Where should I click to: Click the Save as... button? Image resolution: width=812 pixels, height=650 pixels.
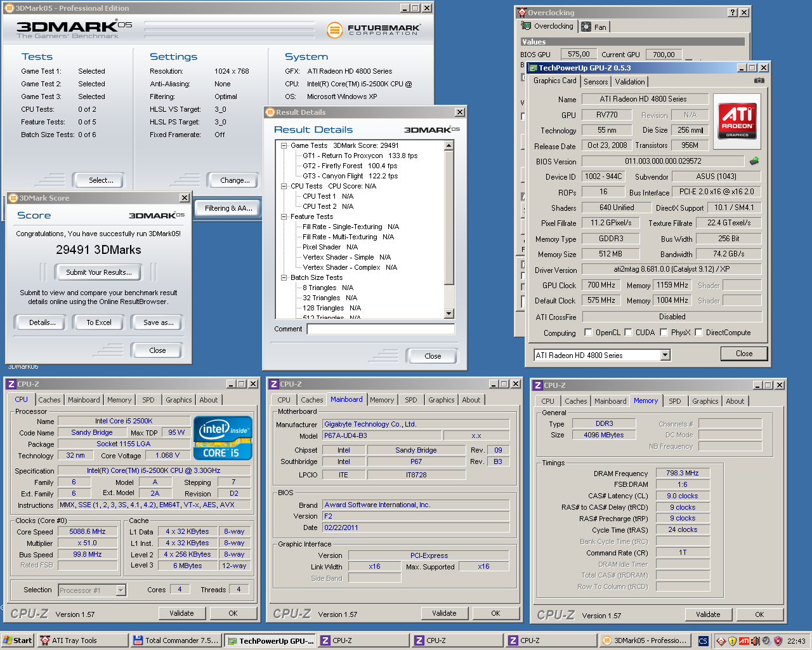click(158, 322)
